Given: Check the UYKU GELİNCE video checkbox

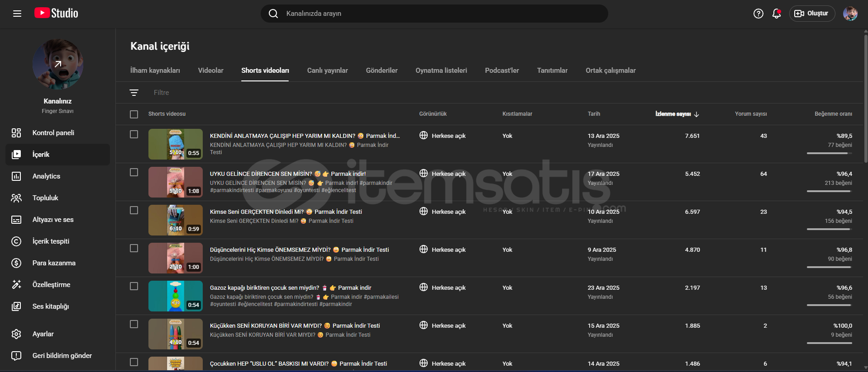Looking at the screenshot, I should (x=134, y=172).
